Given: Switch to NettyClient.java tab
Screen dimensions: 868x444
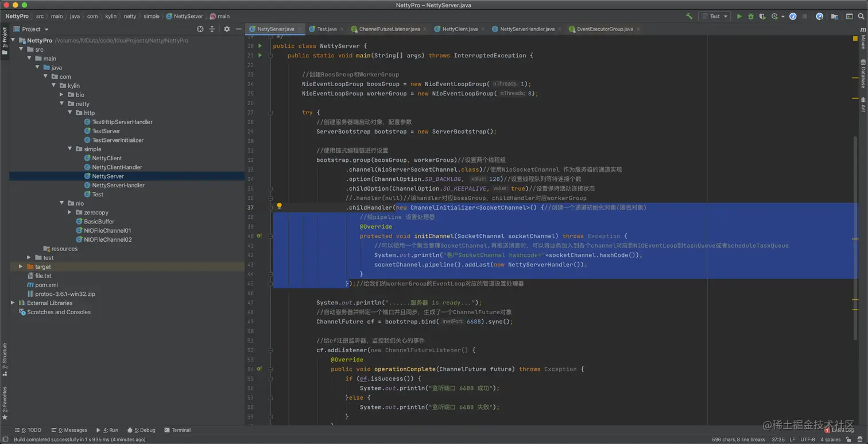Looking at the screenshot, I should 460,29.
